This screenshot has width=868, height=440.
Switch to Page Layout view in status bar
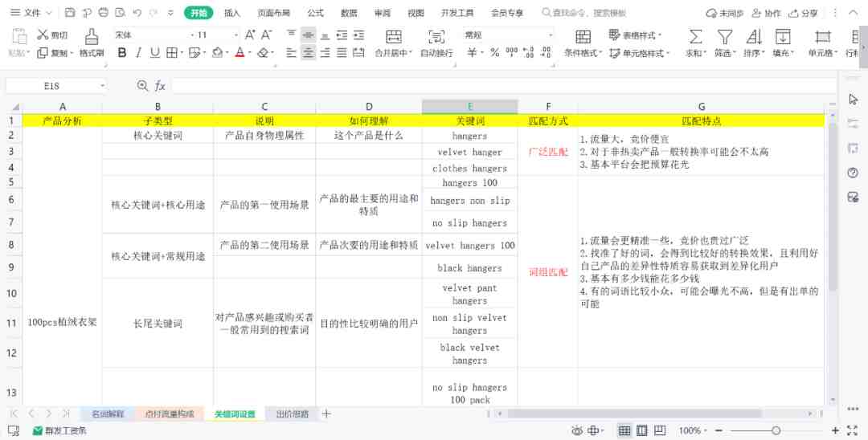[642, 430]
